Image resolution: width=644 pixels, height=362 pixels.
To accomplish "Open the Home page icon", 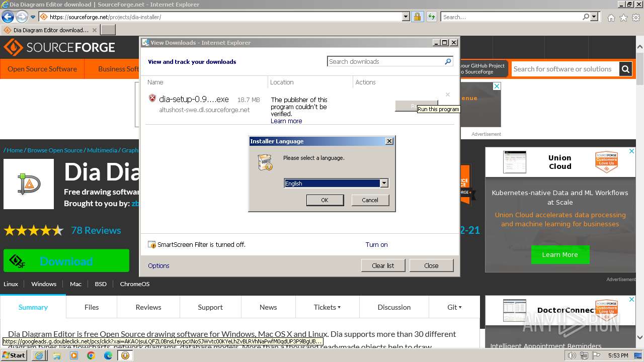I will 611,18.
